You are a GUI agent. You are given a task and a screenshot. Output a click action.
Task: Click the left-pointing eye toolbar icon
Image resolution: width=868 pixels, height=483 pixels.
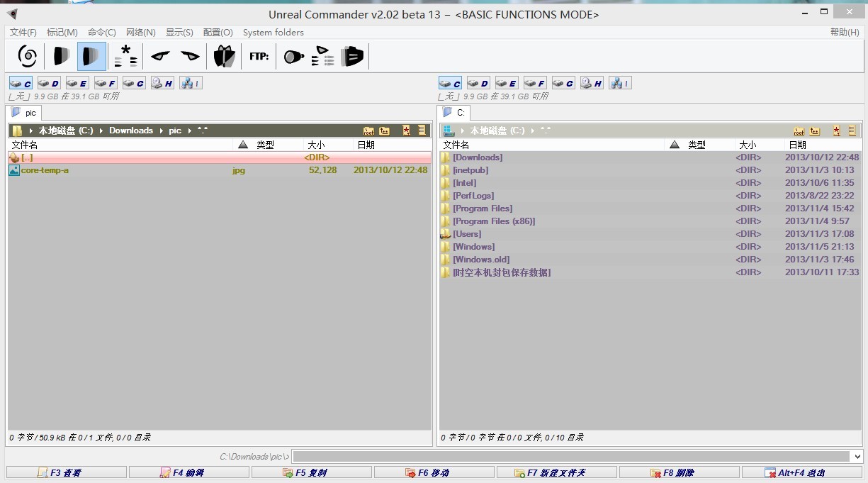(161, 56)
